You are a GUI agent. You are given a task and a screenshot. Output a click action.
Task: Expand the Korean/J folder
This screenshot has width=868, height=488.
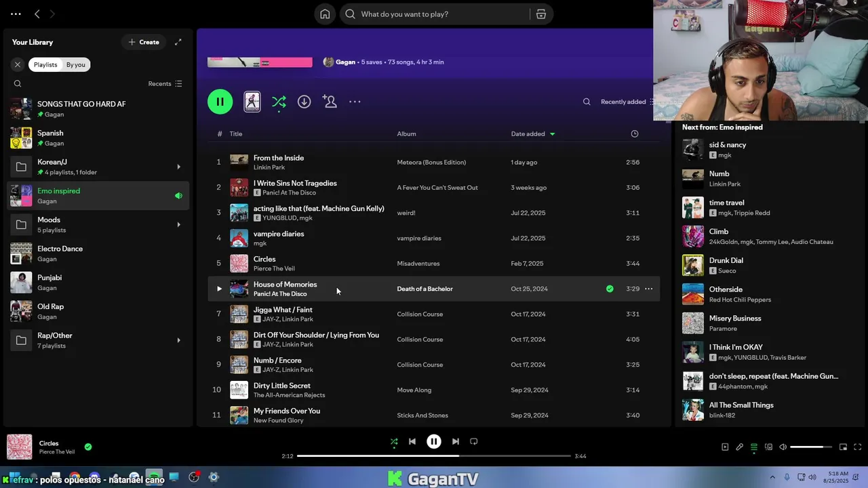click(x=178, y=167)
